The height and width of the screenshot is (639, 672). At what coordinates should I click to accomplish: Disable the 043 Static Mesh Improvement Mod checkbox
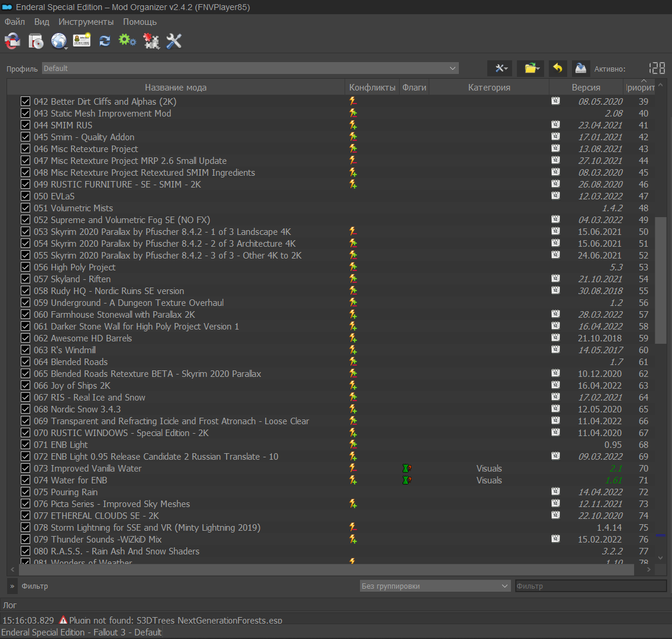pos(25,114)
